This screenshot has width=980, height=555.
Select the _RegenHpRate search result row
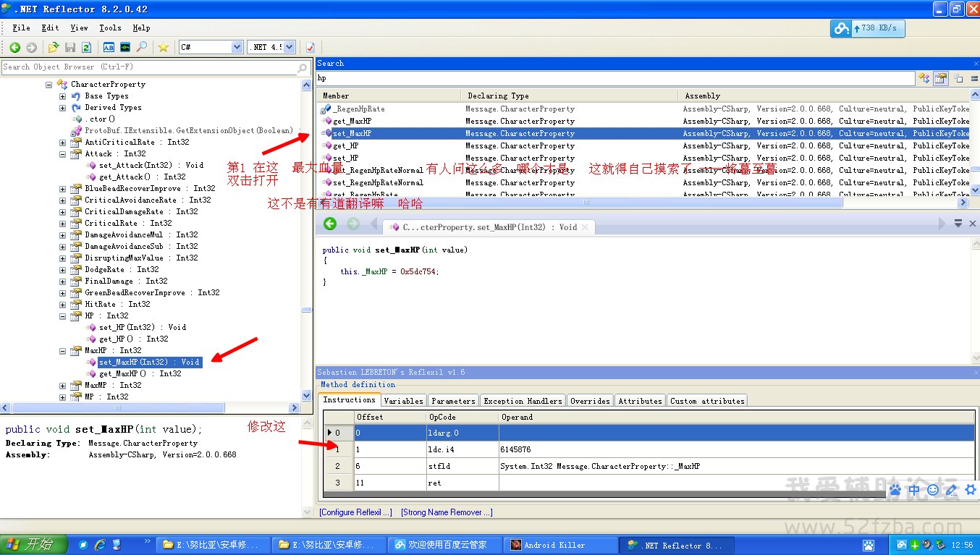(x=643, y=109)
